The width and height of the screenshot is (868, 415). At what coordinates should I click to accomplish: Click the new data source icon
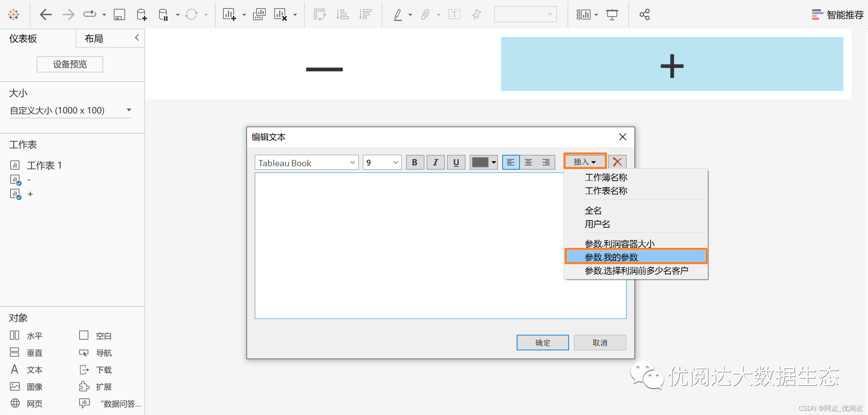(141, 14)
